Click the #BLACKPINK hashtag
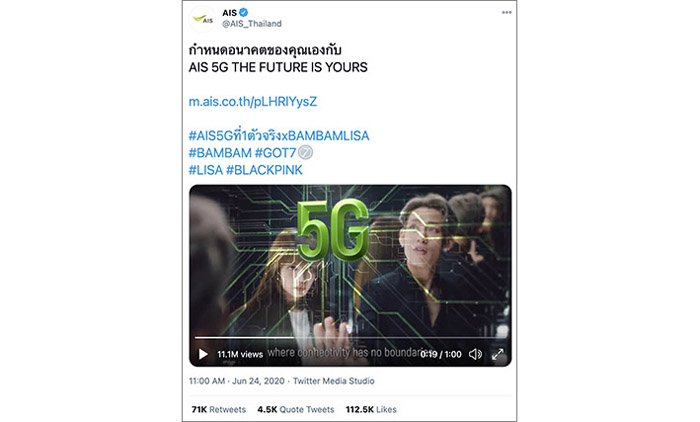 click(264, 170)
